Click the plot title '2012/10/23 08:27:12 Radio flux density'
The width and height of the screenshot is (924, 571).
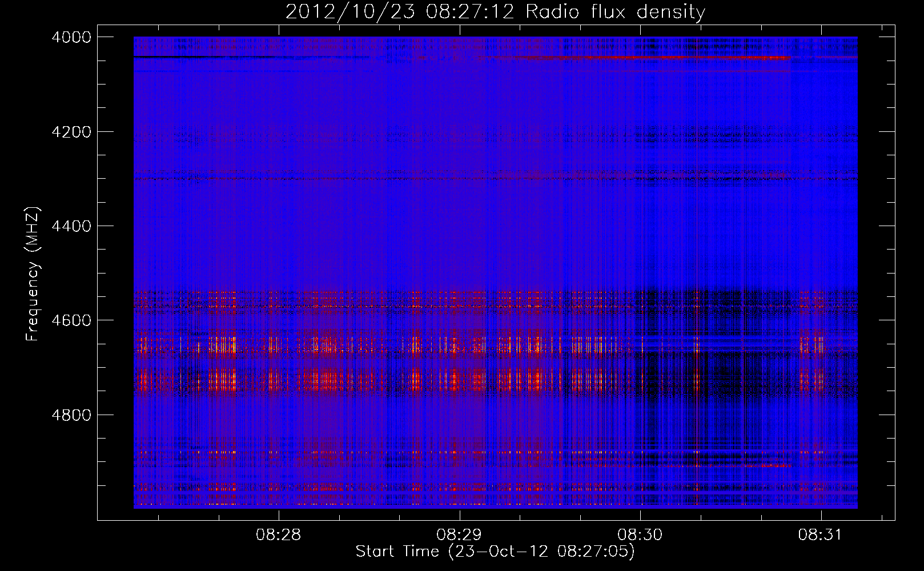click(x=495, y=11)
